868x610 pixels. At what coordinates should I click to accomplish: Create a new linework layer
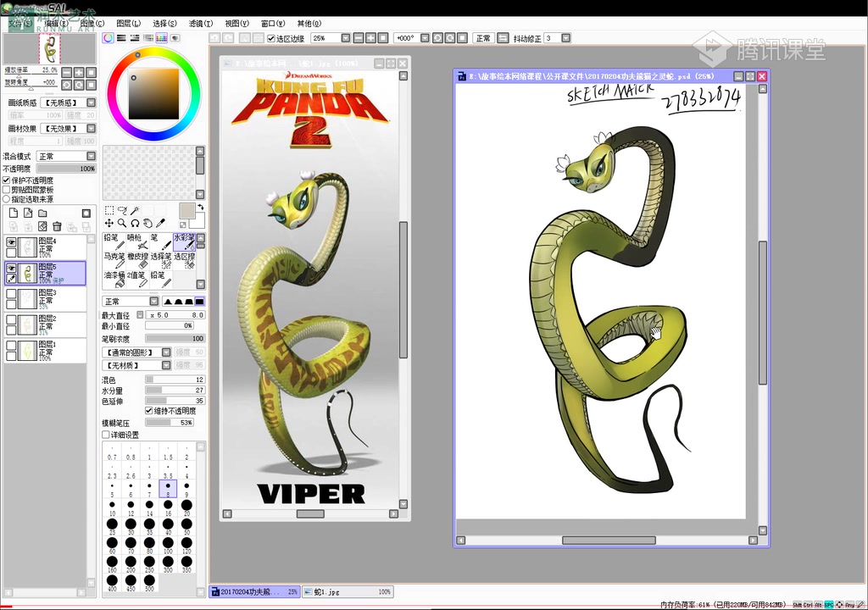point(28,213)
